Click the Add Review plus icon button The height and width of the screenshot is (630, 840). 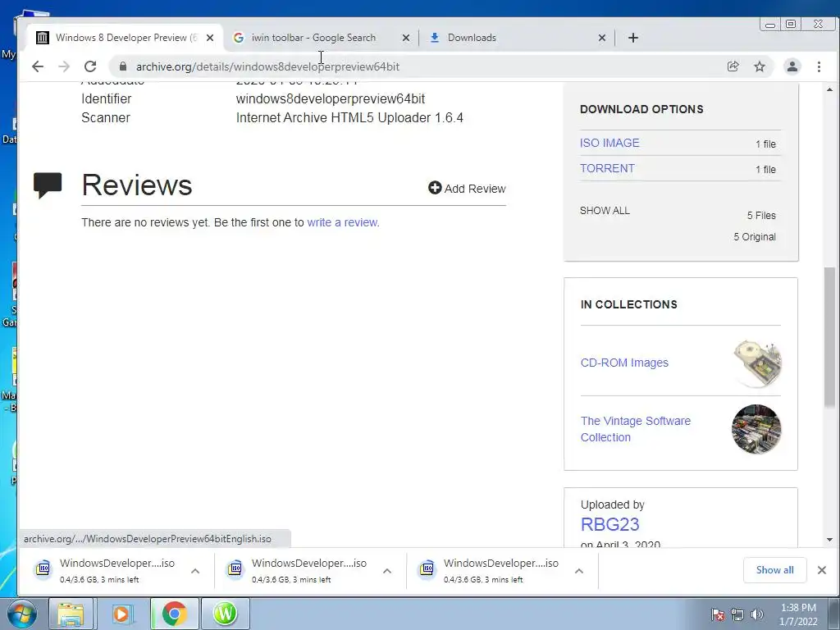(467, 188)
